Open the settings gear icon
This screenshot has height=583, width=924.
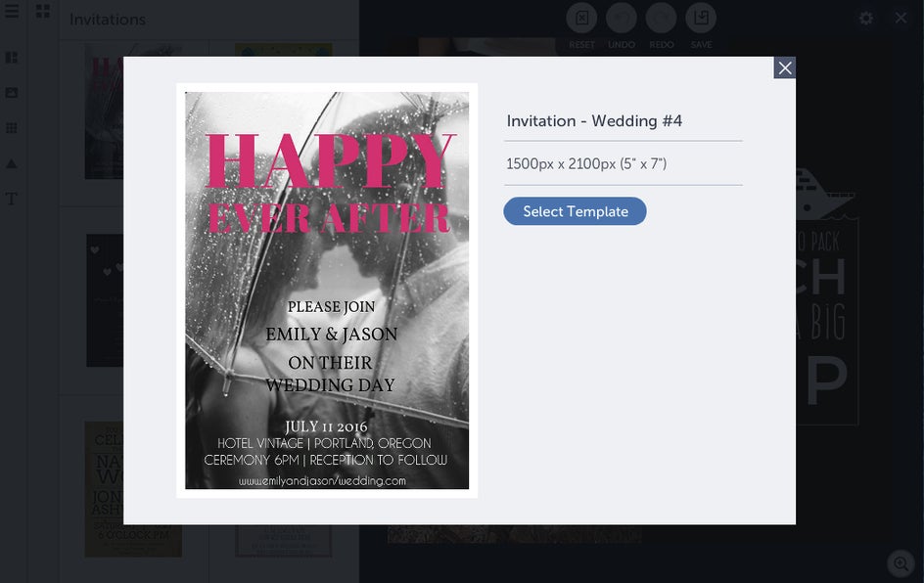[865, 19]
